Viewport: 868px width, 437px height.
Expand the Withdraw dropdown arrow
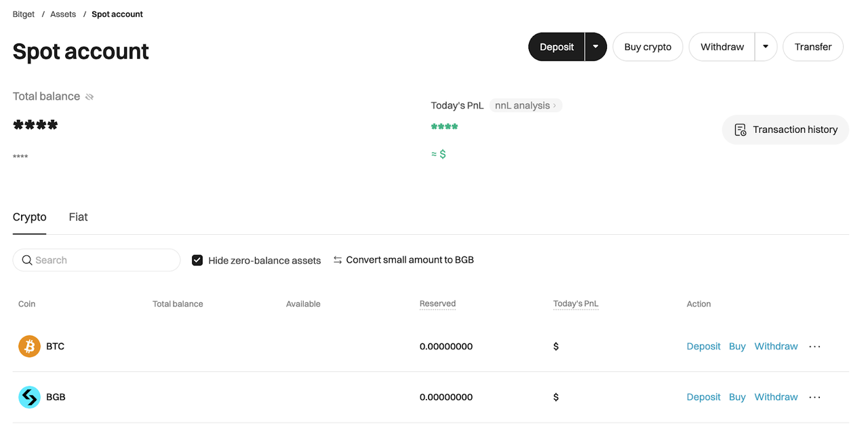(766, 47)
